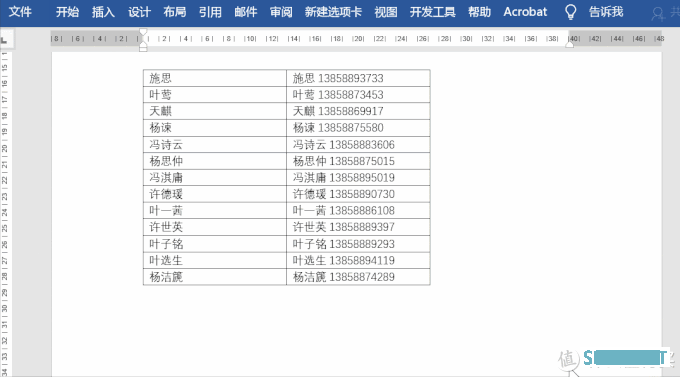
Task: Click the cell 叶选生 13858894119
Action: coord(358,260)
